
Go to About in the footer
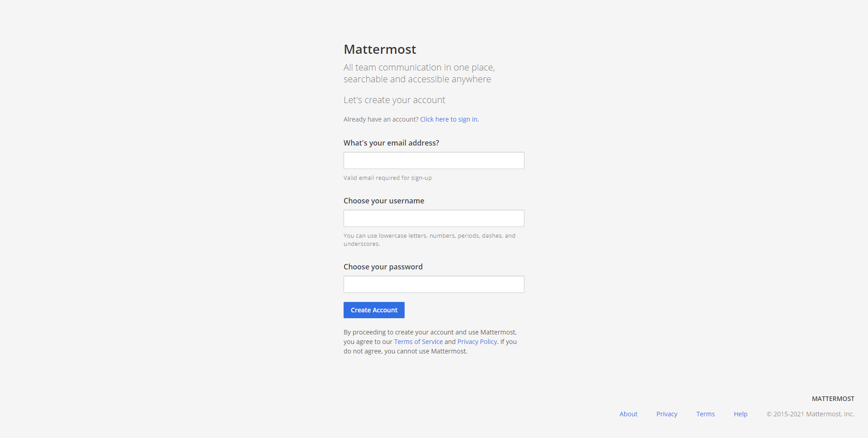(628, 414)
